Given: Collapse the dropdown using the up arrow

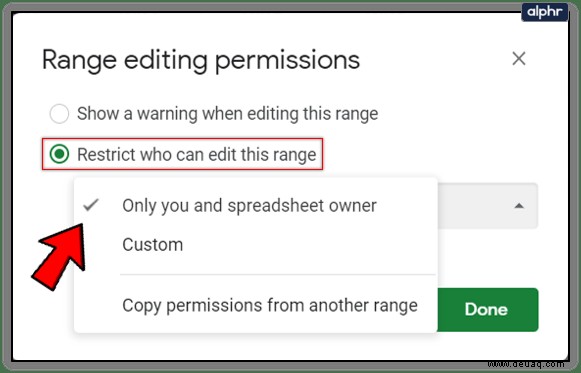Looking at the screenshot, I should click(519, 206).
